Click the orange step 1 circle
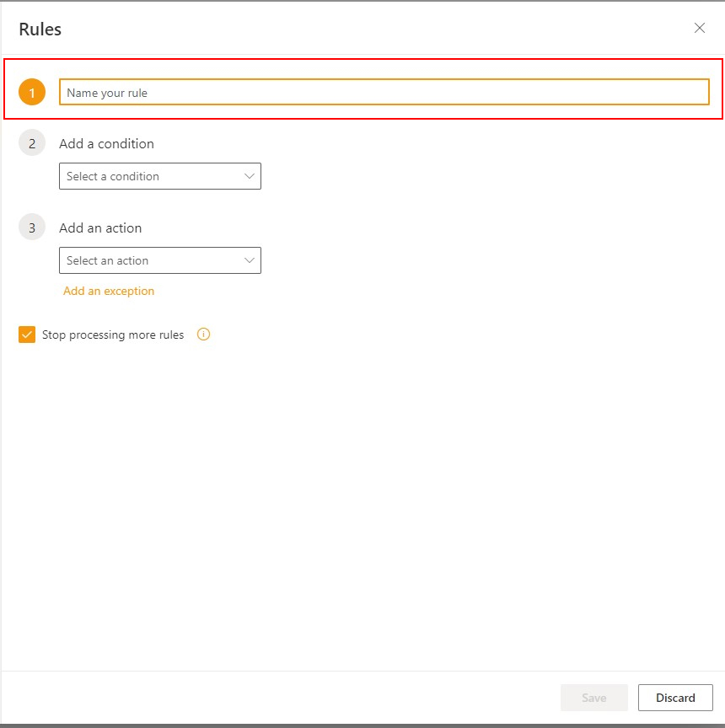This screenshot has height=728, width=725. (x=32, y=93)
